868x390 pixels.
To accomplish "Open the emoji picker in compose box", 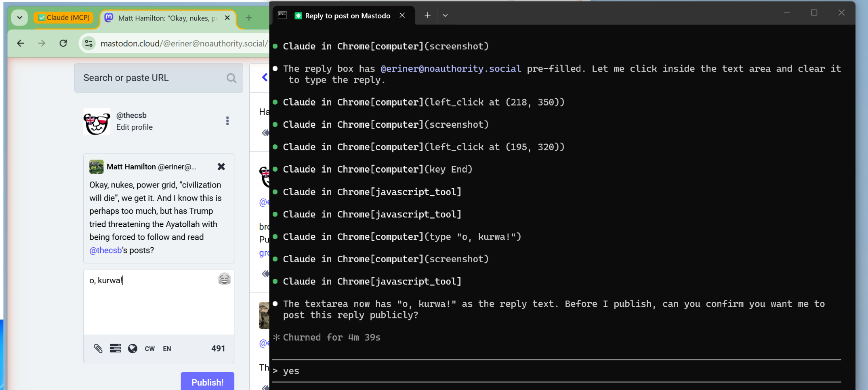I will [224, 279].
